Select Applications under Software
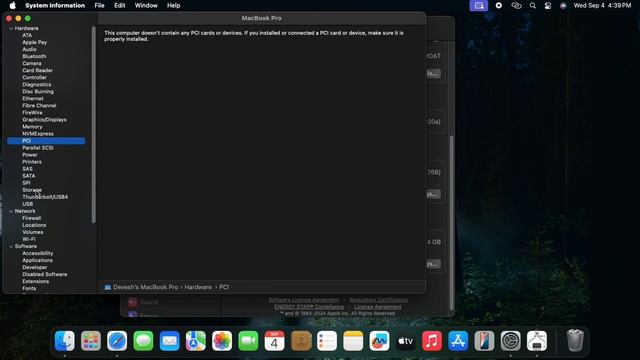The image size is (640, 360). pos(37,260)
